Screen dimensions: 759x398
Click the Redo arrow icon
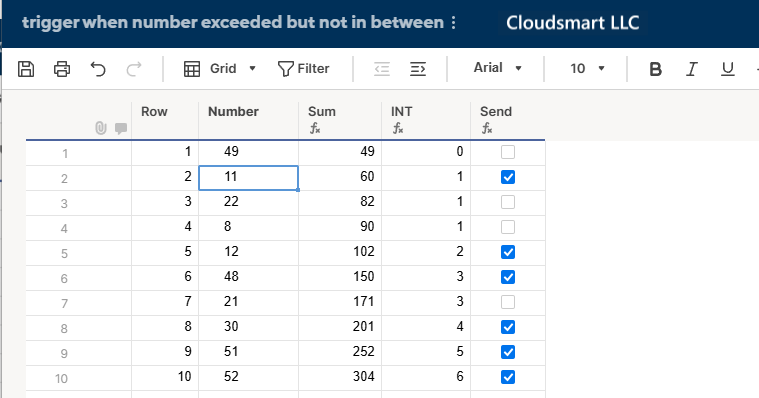pyautogui.click(x=134, y=69)
